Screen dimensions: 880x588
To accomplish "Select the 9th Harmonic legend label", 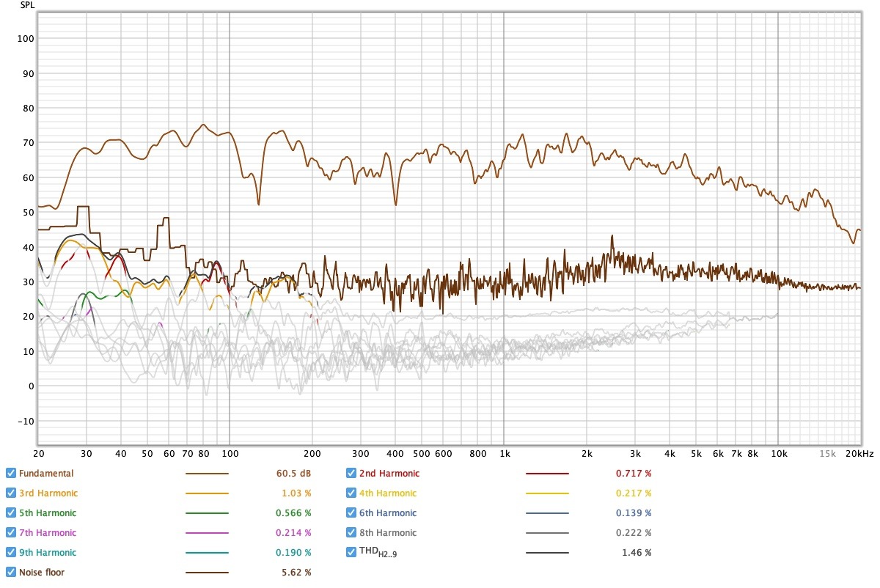I will point(48,553).
